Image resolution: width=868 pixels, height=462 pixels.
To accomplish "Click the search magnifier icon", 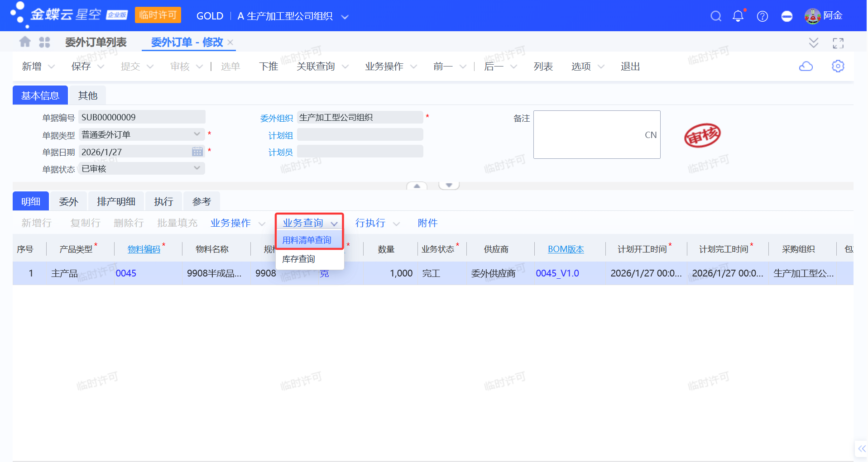I will click(x=715, y=16).
